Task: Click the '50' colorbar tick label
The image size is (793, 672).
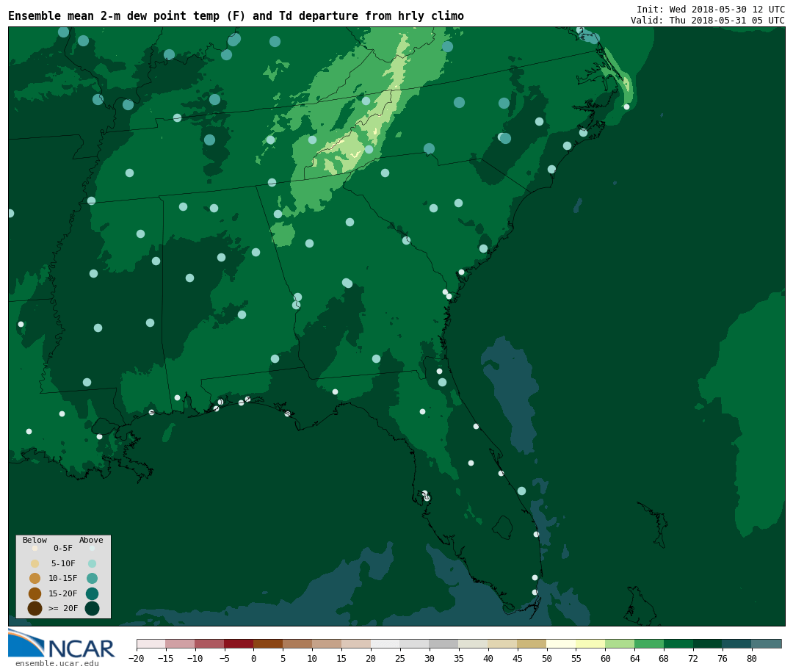Action: (547, 658)
